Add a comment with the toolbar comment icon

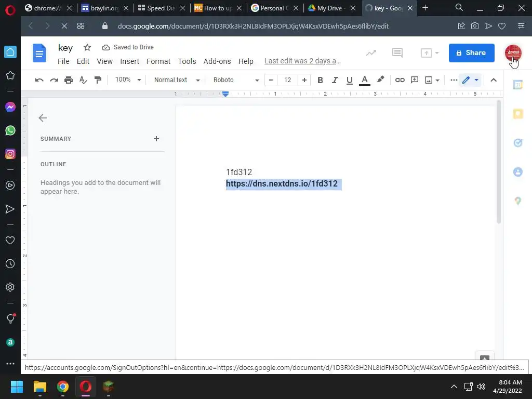pyautogui.click(x=414, y=80)
